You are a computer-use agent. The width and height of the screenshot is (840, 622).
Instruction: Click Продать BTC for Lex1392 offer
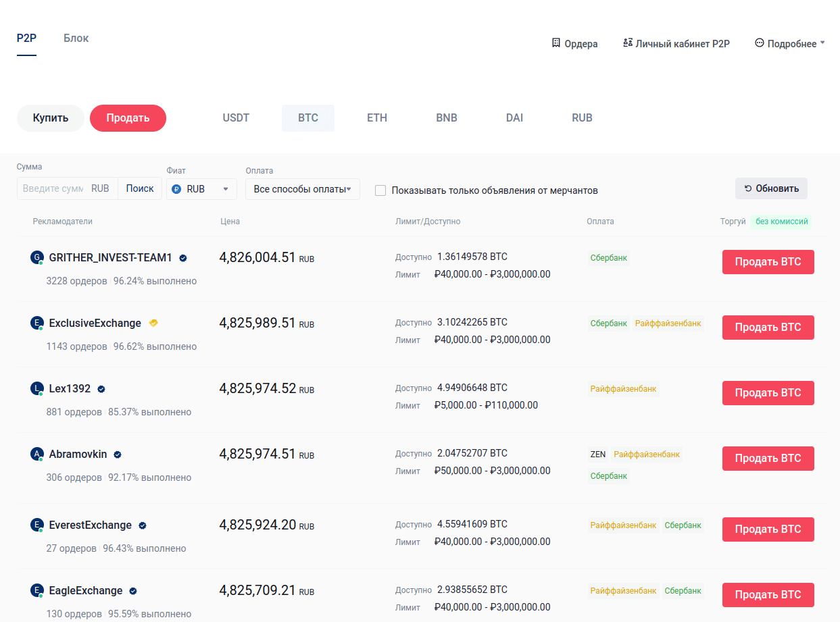(768, 393)
